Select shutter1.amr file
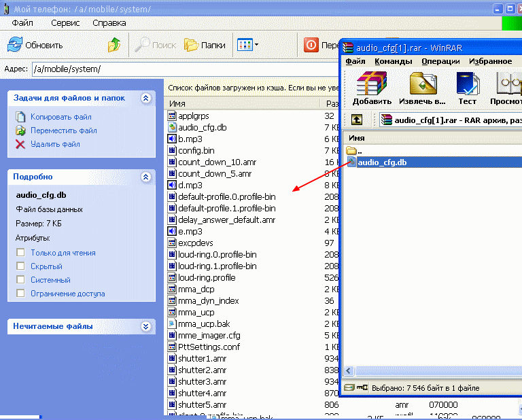 202,358
